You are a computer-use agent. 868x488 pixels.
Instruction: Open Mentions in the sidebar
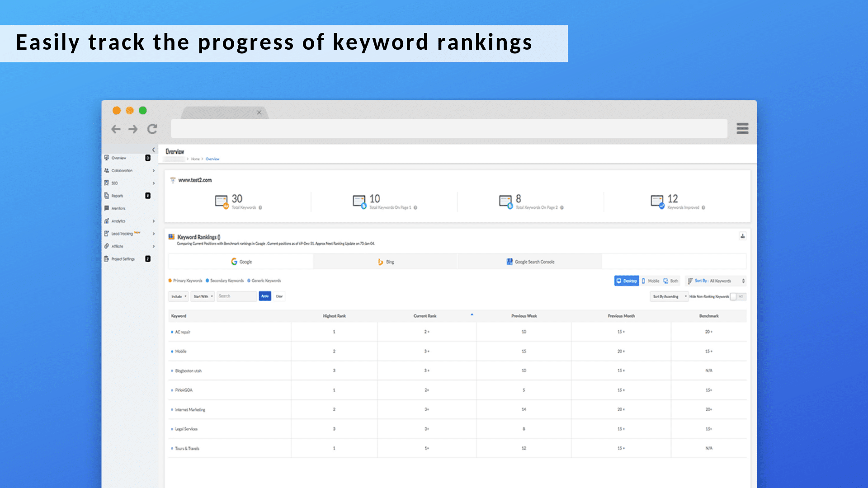[118, 209]
